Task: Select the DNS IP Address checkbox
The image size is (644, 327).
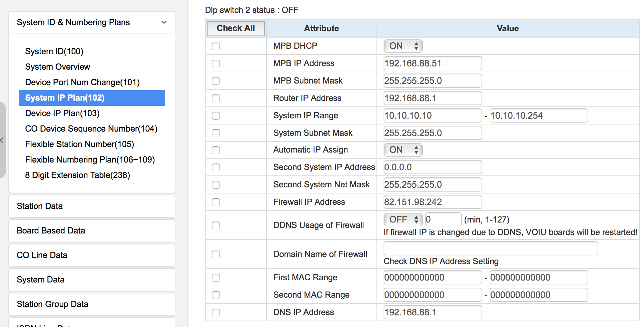Action: pyautogui.click(x=216, y=312)
